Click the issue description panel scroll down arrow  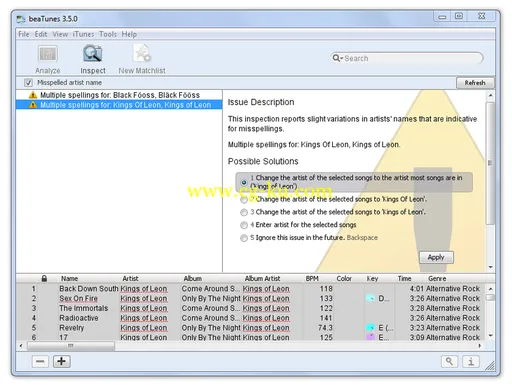(x=490, y=267)
